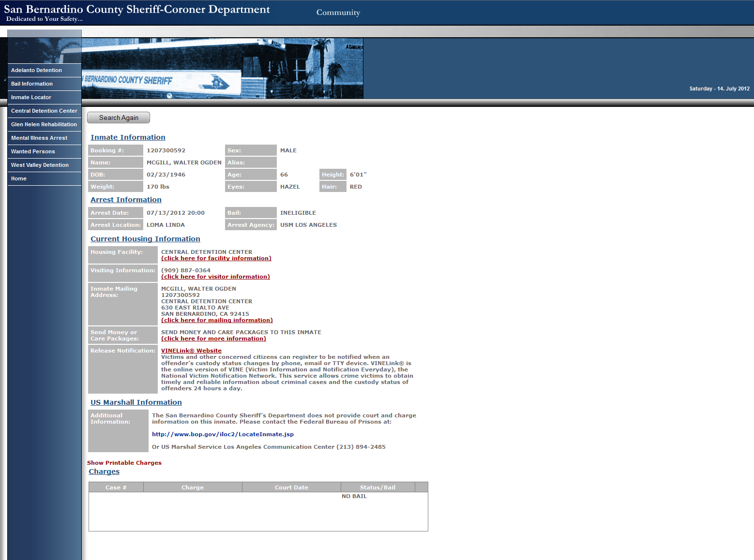Click the Sheriff bus banner image
754x560 pixels.
tap(222, 69)
